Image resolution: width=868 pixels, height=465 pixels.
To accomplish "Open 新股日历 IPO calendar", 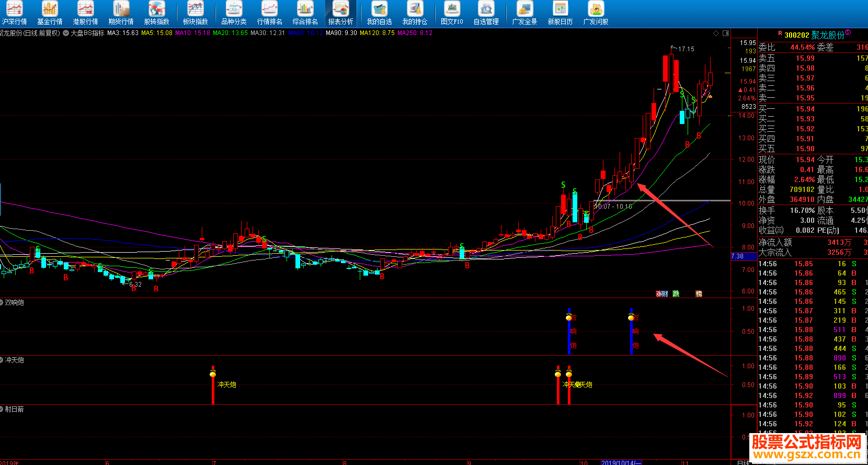I will tap(560, 14).
